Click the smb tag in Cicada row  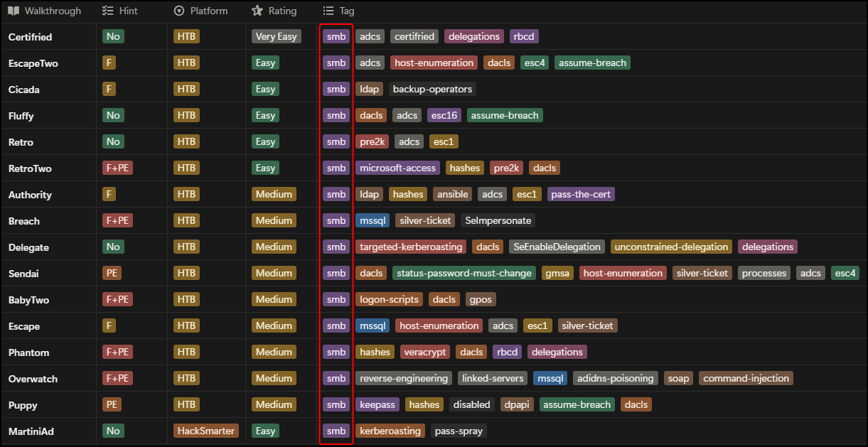[336, 89]
